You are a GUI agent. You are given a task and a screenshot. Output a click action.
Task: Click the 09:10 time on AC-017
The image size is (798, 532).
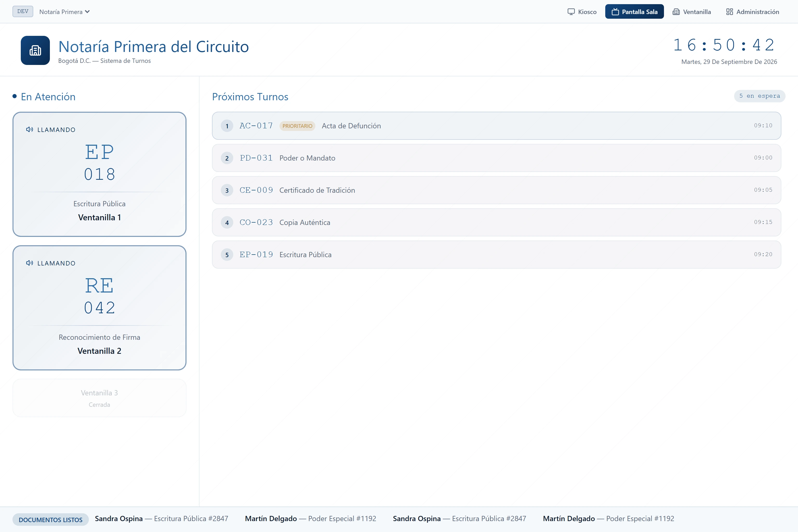tap(763, 125)
